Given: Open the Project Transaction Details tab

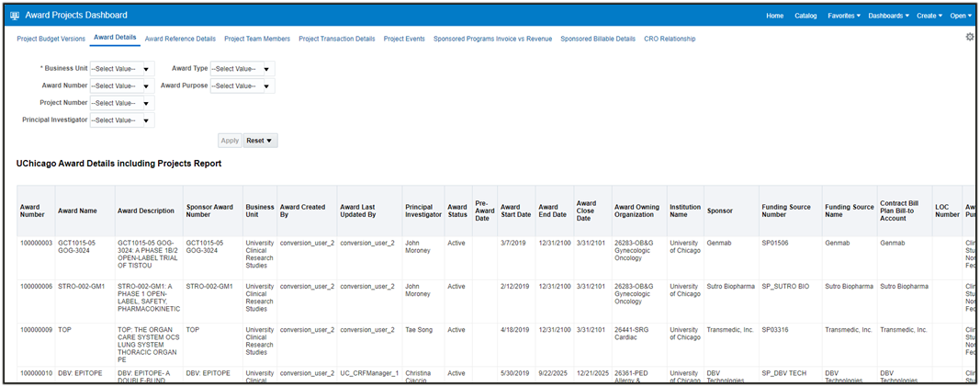Looking at the screenshot, I should point(337,39).
